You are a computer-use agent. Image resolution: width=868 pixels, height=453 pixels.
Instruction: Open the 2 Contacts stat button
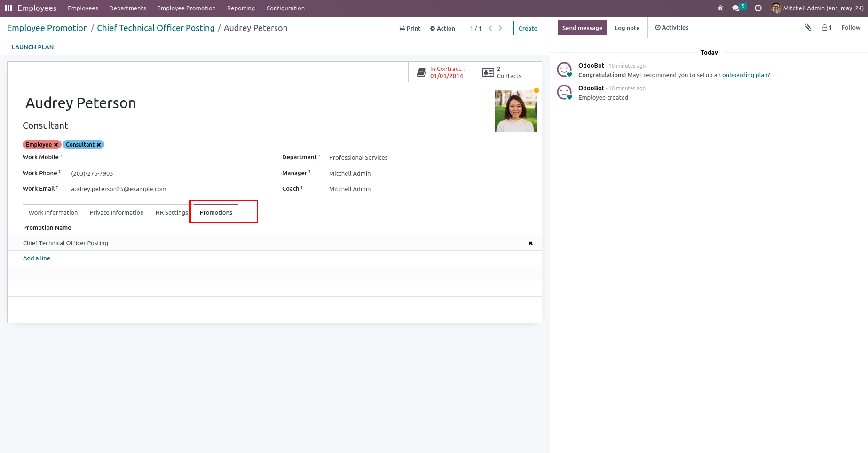[508, 72]
